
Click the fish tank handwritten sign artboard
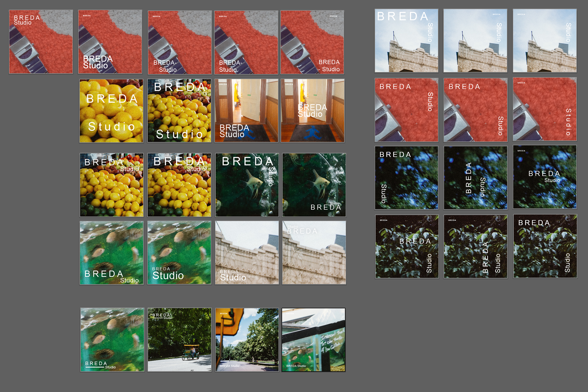point(313,340)
